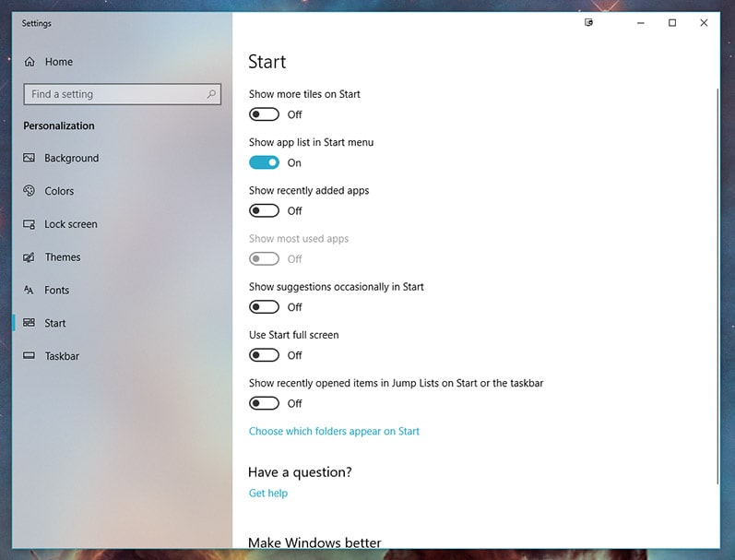The image size is (735, 560).
Task: Click the Start page heading
Action: pos(267,62)
